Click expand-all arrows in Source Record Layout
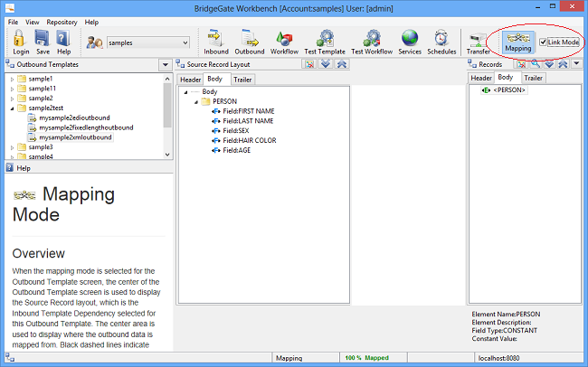The image size is (588, 367). click(x=326, y=64)
